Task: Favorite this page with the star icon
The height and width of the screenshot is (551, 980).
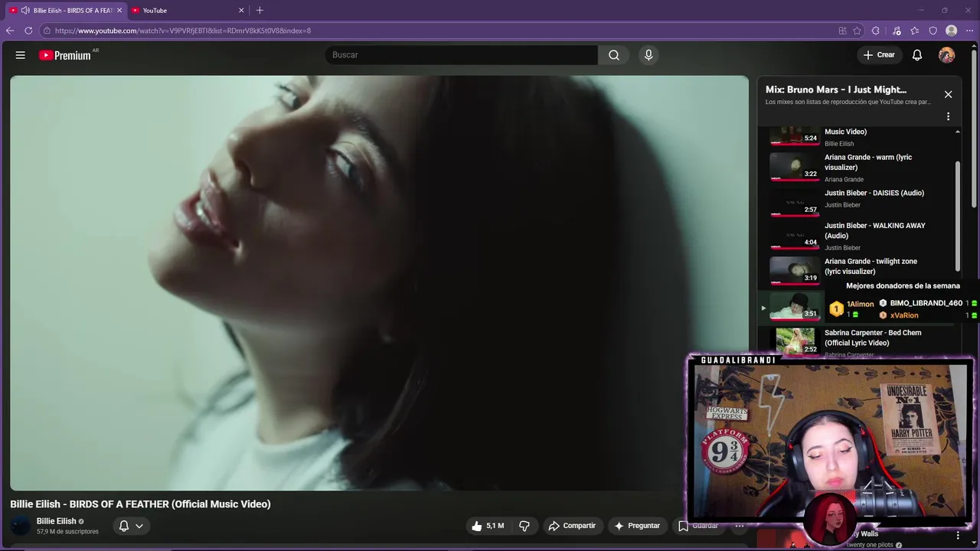Action: pyautogui.click(x=857, y=31)
